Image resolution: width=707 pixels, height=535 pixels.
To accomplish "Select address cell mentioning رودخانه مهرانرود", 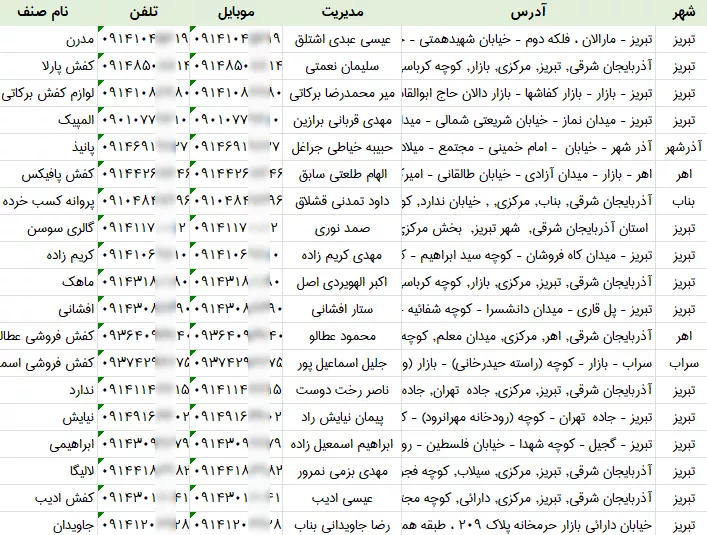I will pyautogui.click(x=528, y=418).
